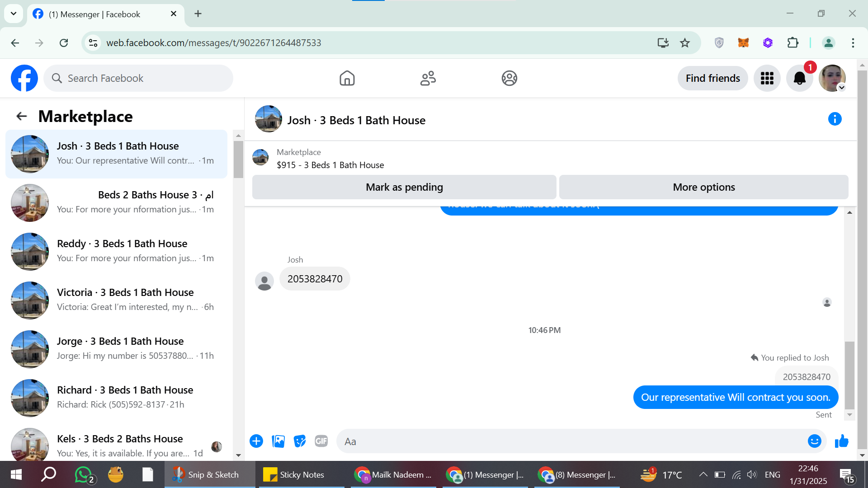
Task: Open the Reddy 3 Beds 1 Bath chat
Action: point(116,251)
